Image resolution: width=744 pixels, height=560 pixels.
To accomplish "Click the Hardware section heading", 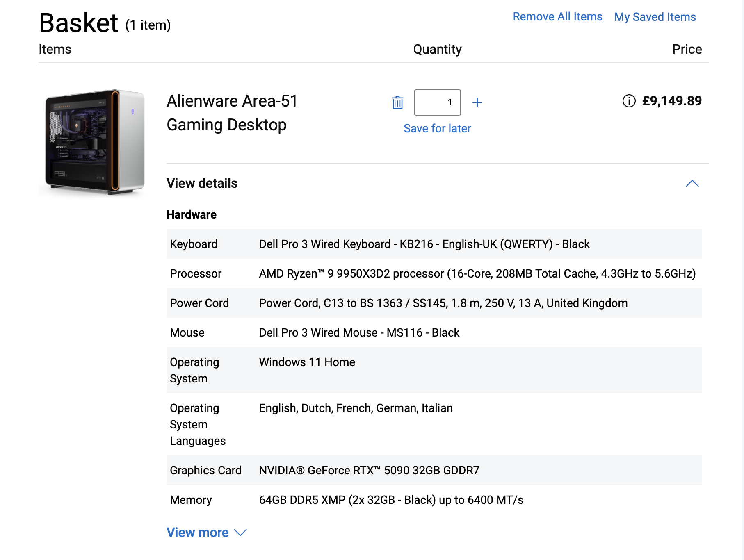I will point(191,214).
